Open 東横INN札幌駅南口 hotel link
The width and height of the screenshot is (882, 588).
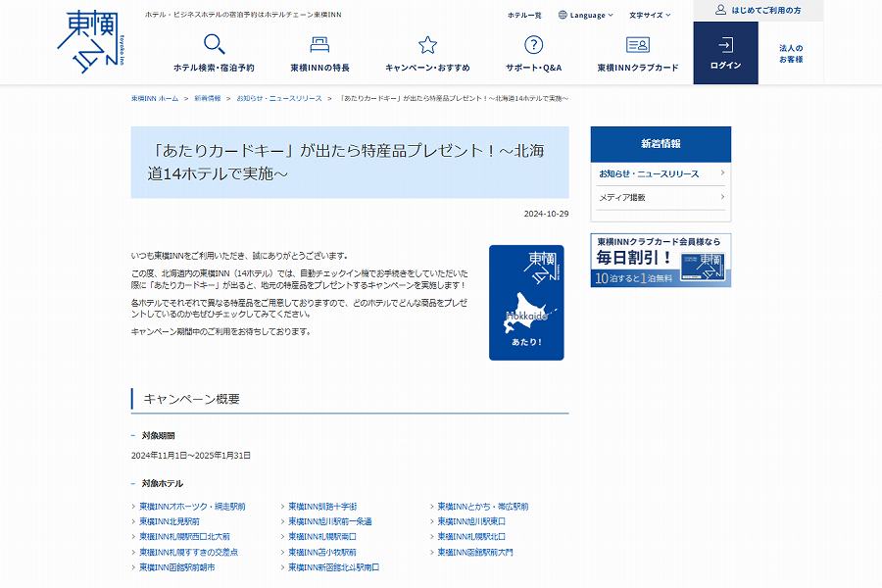coord(322,537)
